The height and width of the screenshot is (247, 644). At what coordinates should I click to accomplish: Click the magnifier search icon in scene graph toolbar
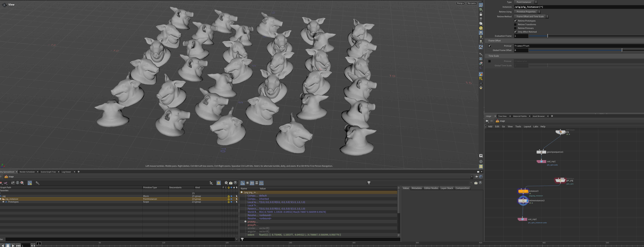tap(22, 183)
